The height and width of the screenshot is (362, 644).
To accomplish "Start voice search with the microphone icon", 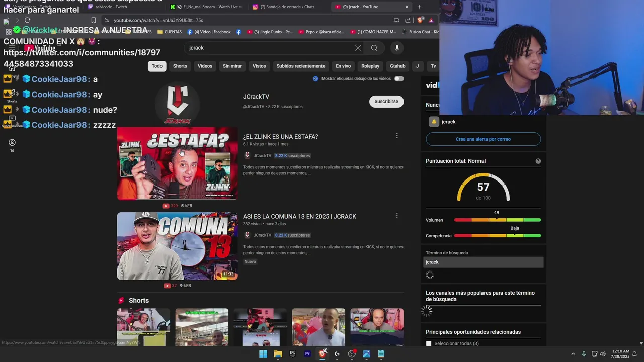I will point(397,48).
